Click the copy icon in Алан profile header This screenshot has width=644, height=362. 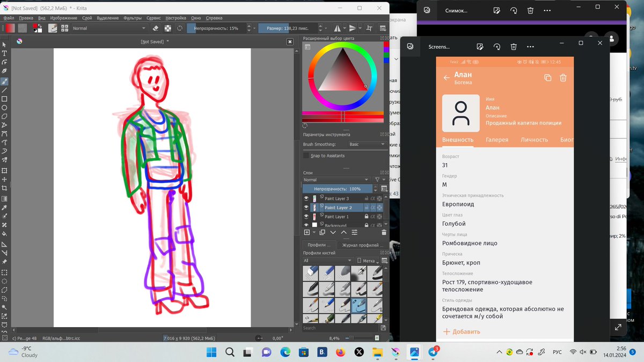click(547, 78)
